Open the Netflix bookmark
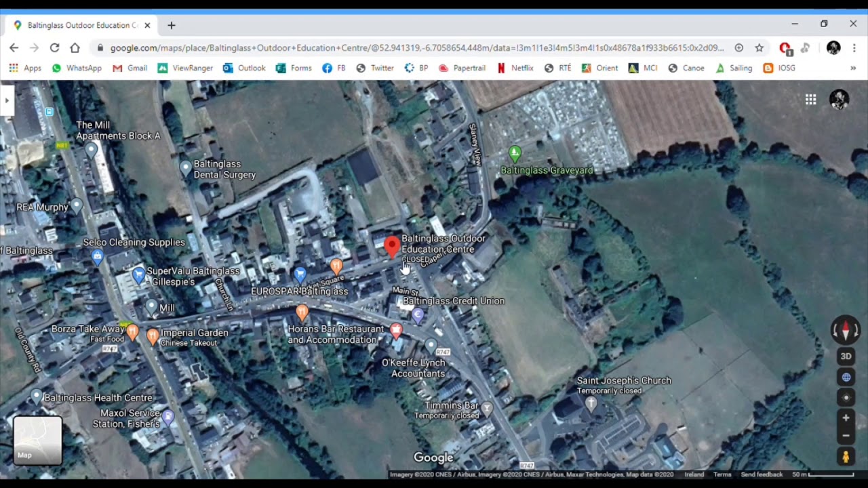The height and width of the screenshot is (488, 868). 515,68
